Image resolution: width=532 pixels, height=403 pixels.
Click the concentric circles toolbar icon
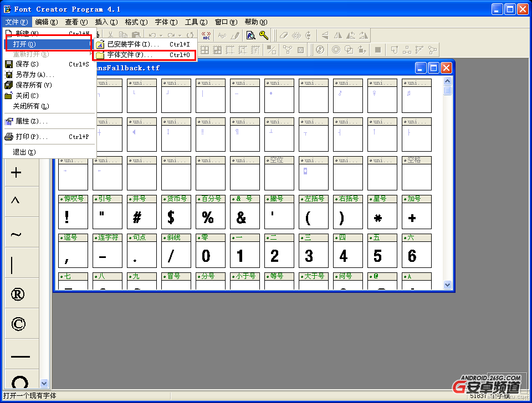[x=336, y=50]
